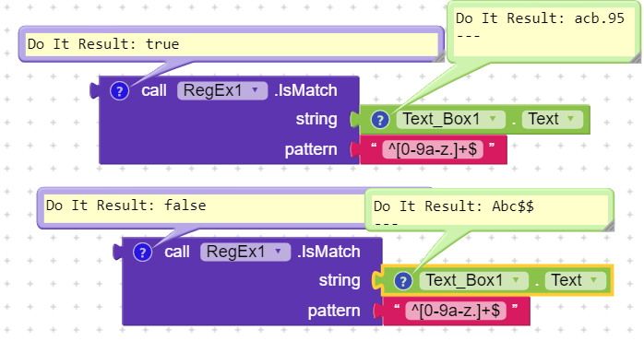The height and width of the screenshot is (341, 644).
Task: Click the 'Abc$$' result comment bubble
Action: click(x=489, y=210)
